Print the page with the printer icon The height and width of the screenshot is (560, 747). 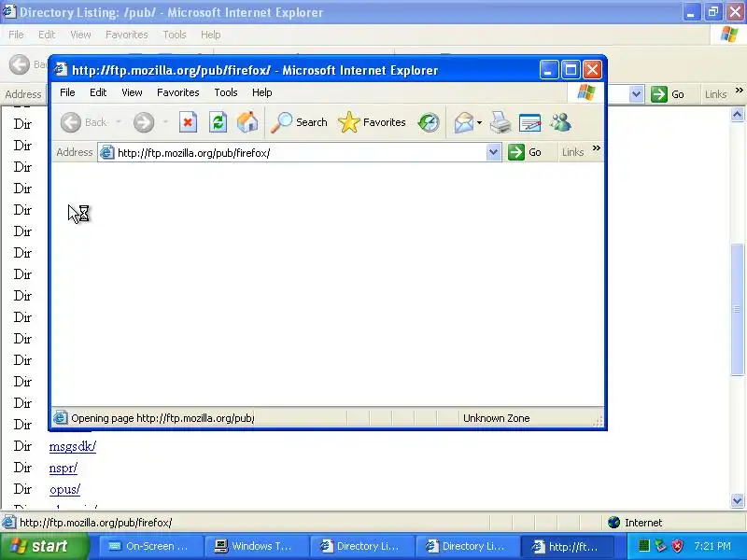pos(500,122)
